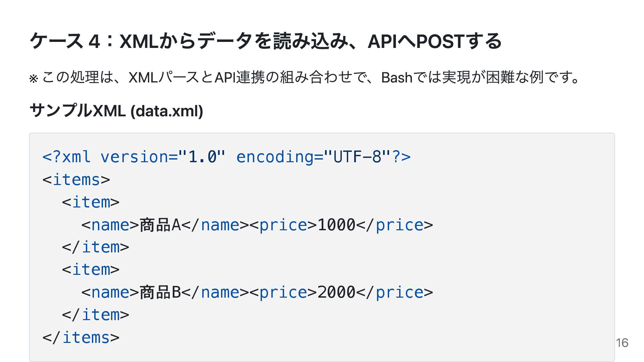Viewport: 644px width, 362px height.
Task: Click the word POST in the title
Action: (x=440, y=41)
